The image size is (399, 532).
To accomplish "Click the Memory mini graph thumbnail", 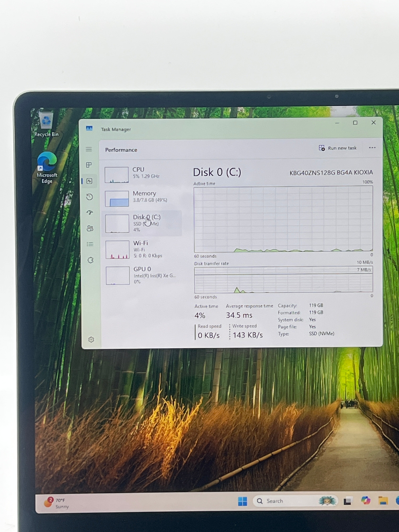I will pyautogui.click(x=117, y=199).
